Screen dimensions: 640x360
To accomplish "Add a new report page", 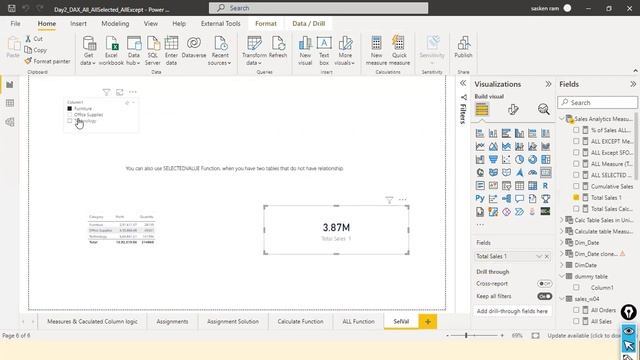I will click(428, 321).
